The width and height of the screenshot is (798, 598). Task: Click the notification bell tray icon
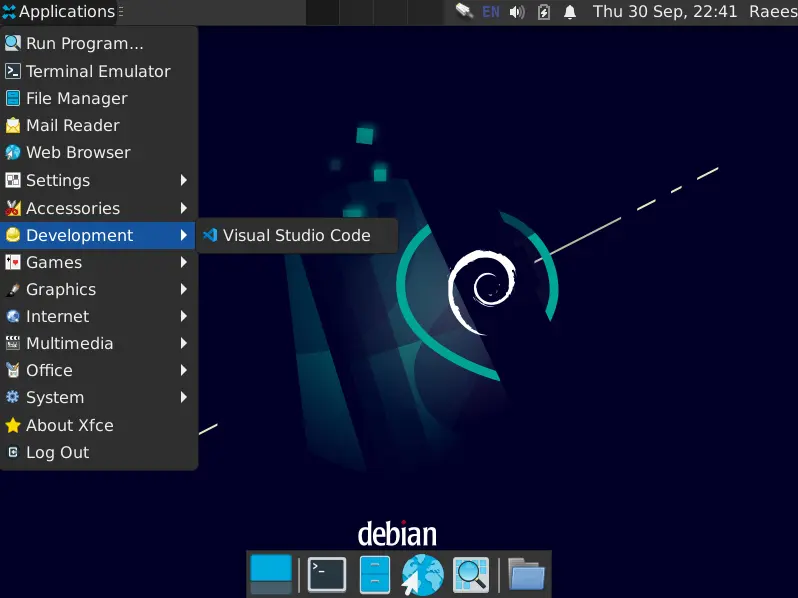pyautogui.click(x=570, y=12)
